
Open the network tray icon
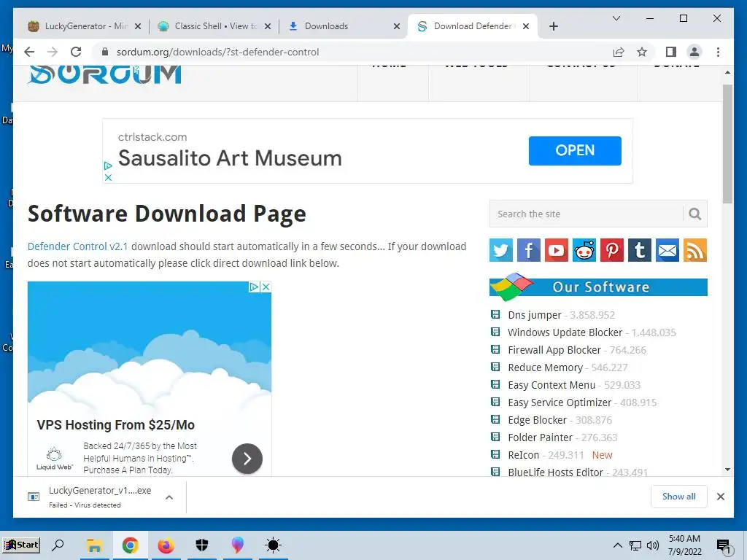635,545
